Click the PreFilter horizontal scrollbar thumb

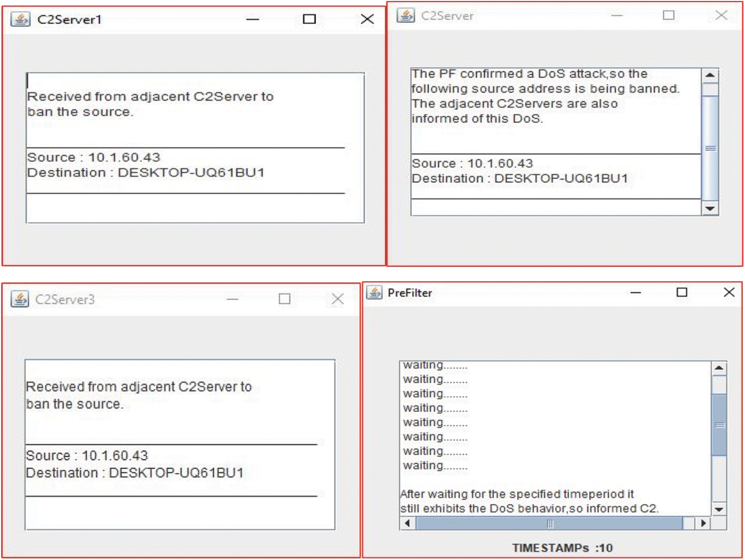pos(550,524)
